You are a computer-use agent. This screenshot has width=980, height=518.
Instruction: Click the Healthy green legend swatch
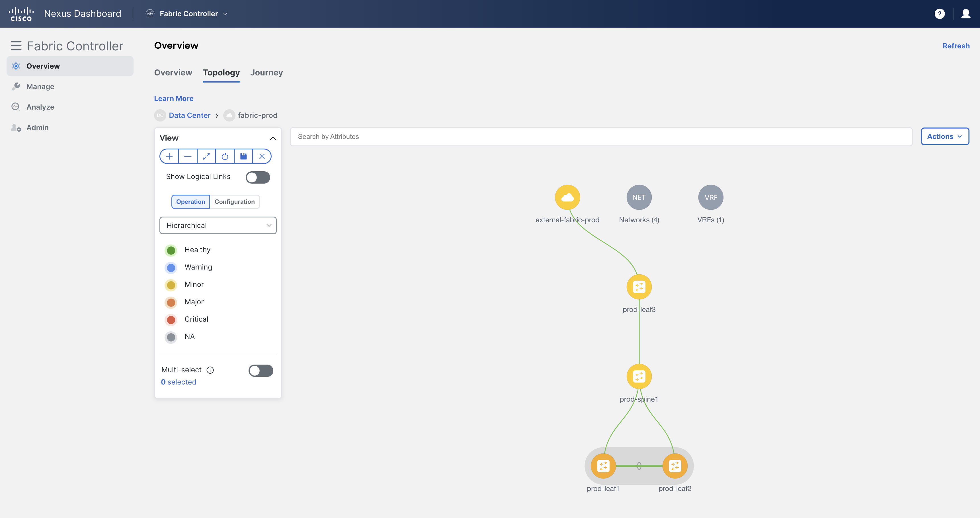171,250
